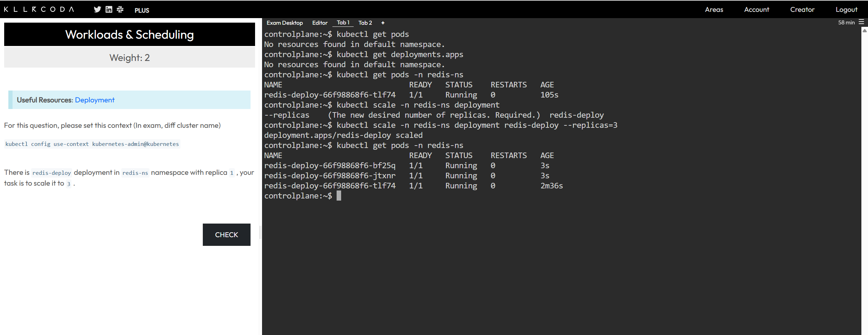
Task: Switch to Tab 2 terminal
Action: pyautogui.click(x=365, y=23)
